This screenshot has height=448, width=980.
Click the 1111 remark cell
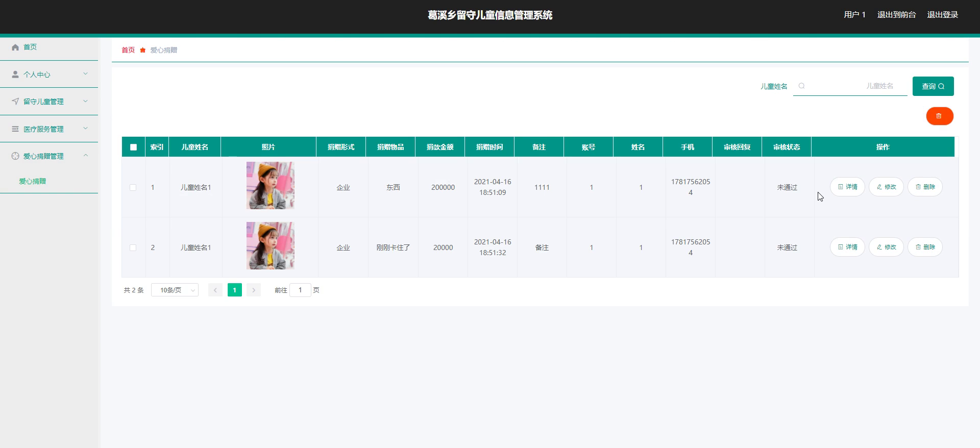click(x=542, y=187)
